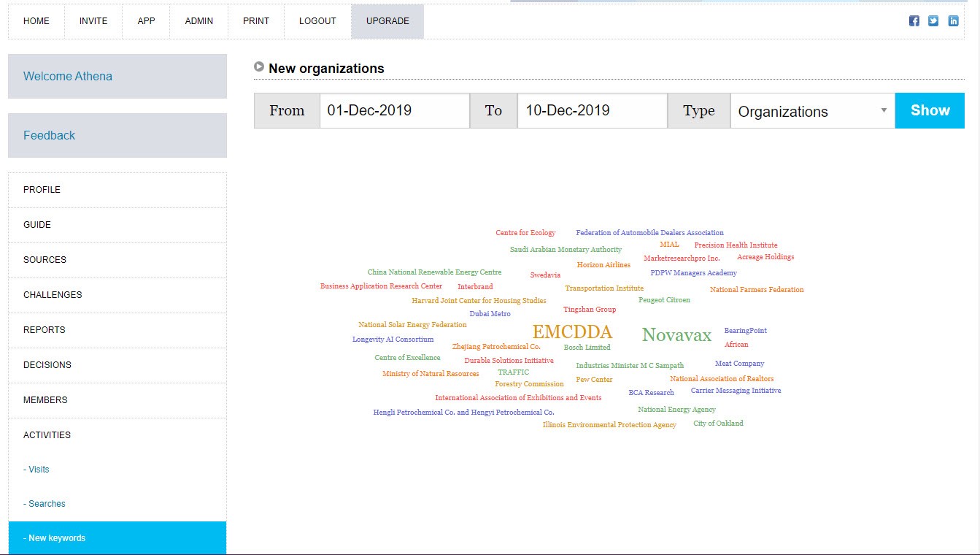The width and height of the screenshot is (980, 555).
Task: Click Longevity AI Consortium keyword
Action: click(x=393, y=340)
